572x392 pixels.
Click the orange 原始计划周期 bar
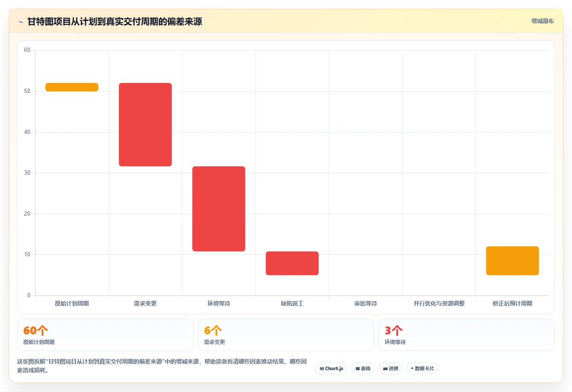point(72,87)
